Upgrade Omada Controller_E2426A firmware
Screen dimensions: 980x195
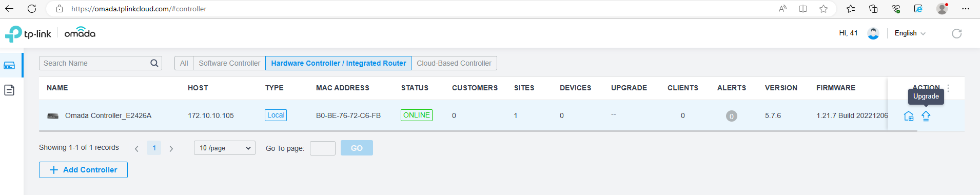[926, 116]
